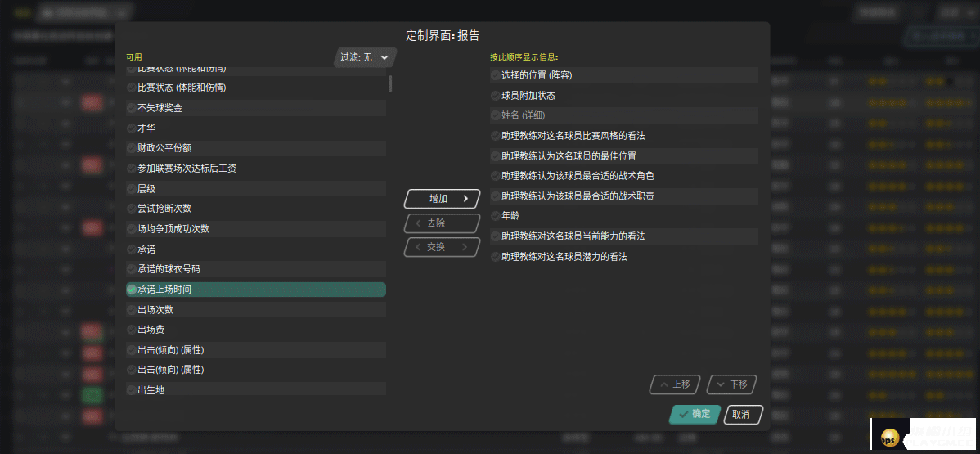Select 助理教练认为这名球员的最佳位置 row
980x454 pixels.
click(x=624, y=155)
